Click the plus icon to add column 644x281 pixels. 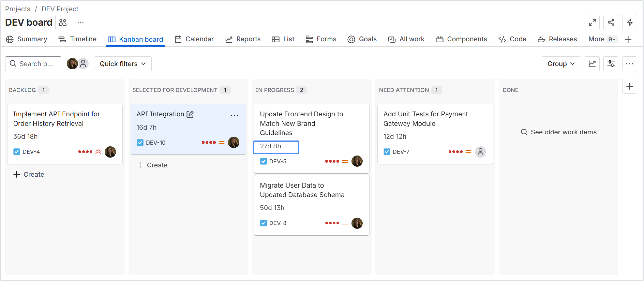(x=630, y=86)
